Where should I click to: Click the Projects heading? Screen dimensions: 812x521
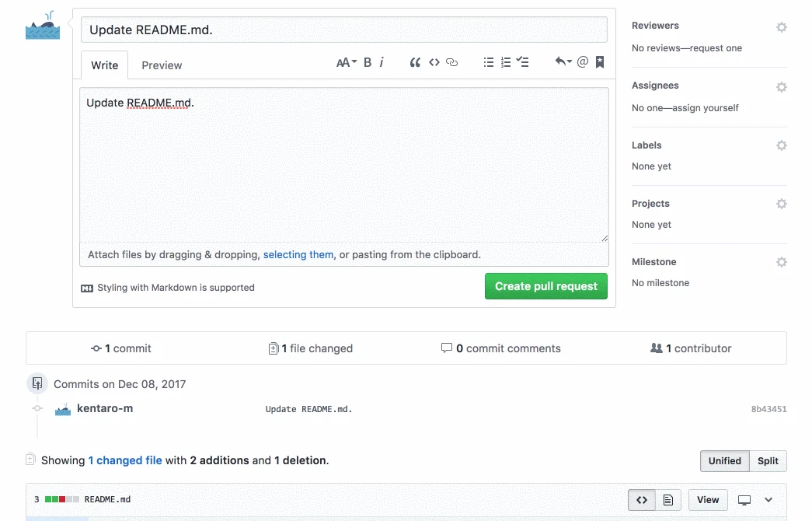click(x=650, y=204)
